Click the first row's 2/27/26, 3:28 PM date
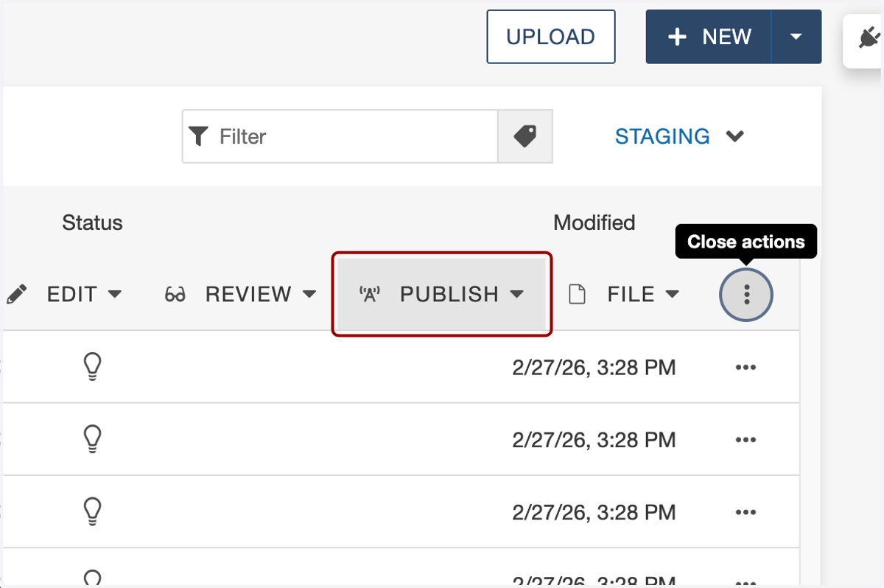 [594, 367]
